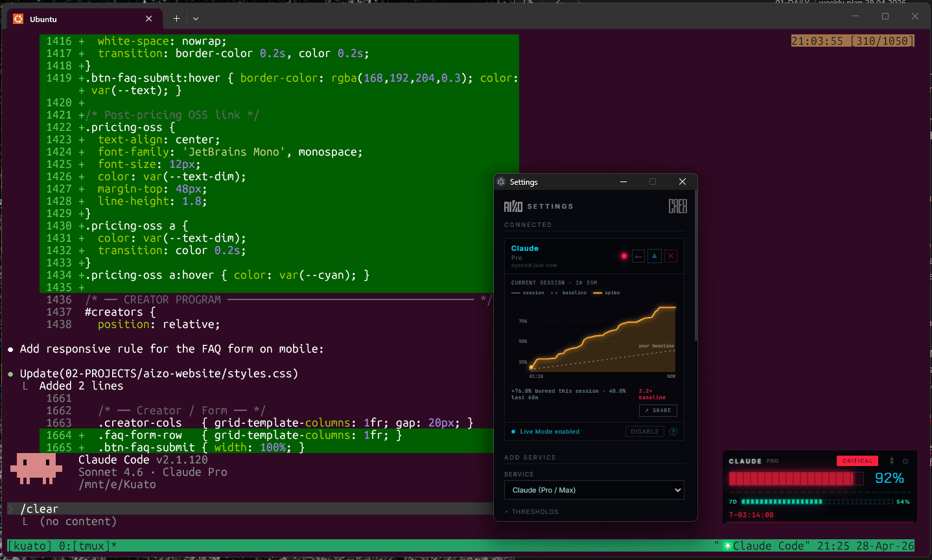Click green 7D usage bar in widget
This screenshot has width=932, height=560.
(818, 502)
